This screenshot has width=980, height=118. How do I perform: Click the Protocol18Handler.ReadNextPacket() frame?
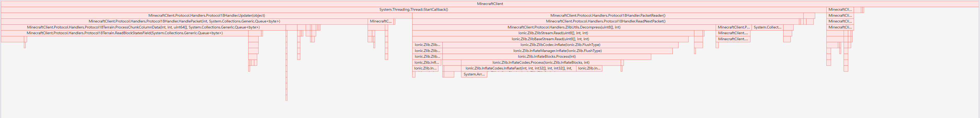[x=606, y=21]
